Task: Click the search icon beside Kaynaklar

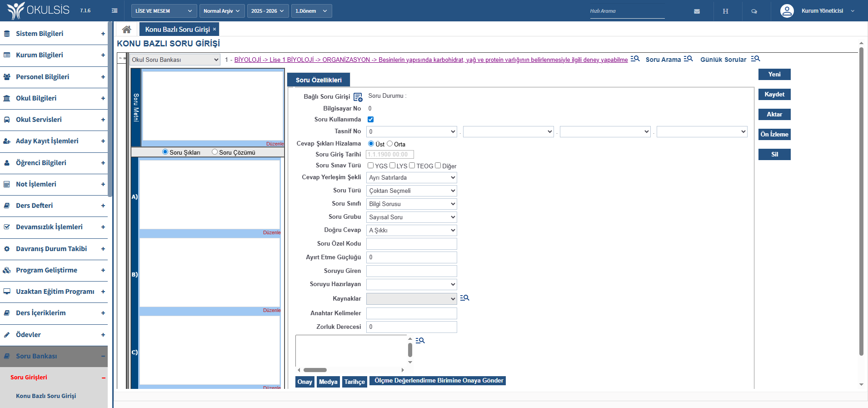Action: [464, 298]
